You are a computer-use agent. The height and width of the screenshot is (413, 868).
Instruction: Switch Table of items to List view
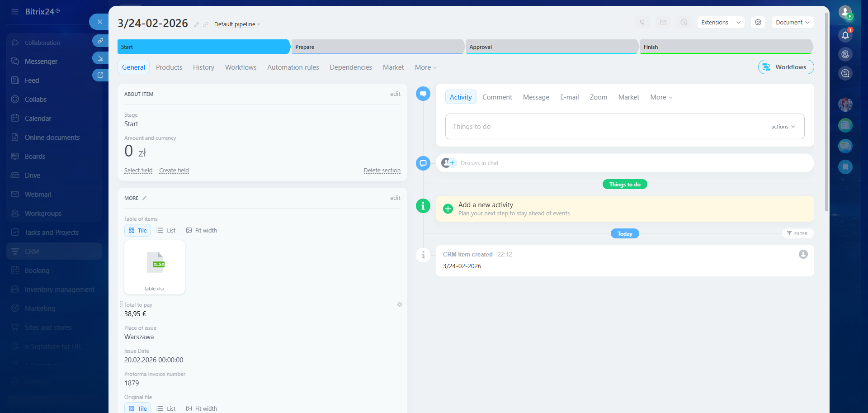[x=166, y=230]
